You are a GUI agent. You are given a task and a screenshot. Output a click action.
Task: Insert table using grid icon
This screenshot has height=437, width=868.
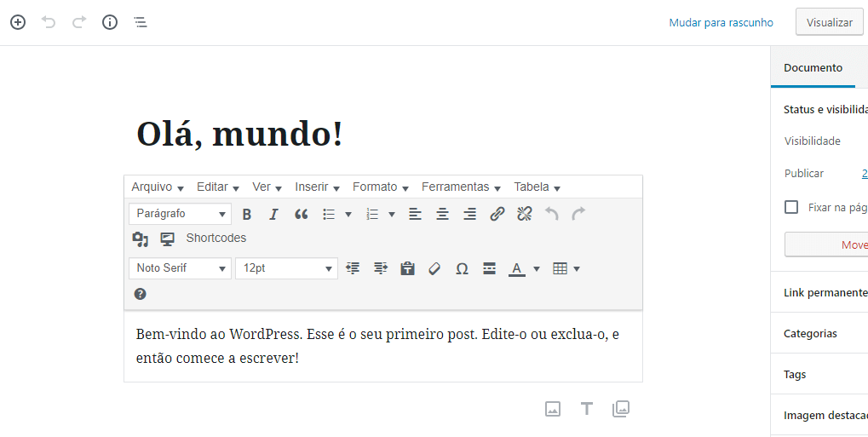(x=560, y=268)
